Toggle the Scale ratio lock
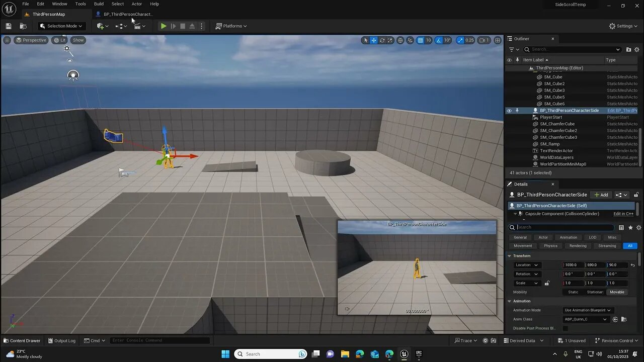This screenshot has height=362, width=644. (x=547, y=283)
